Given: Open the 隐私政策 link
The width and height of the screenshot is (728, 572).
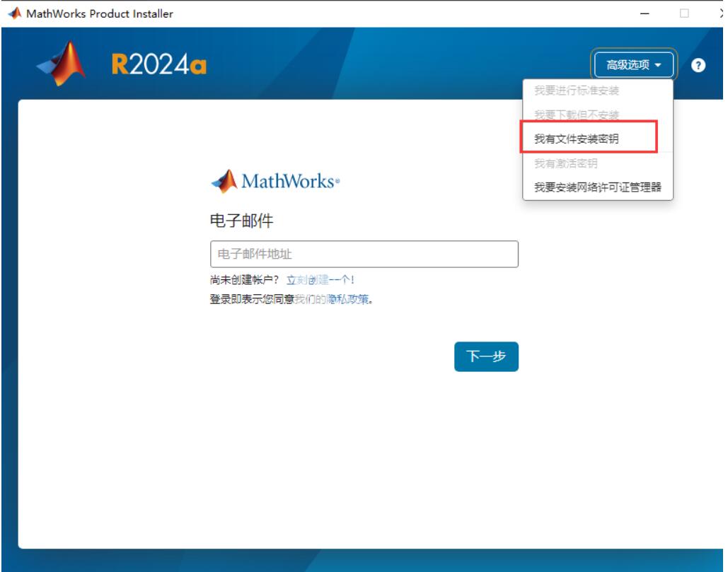Looking at the screenshot, I should (x=347, y=299).
